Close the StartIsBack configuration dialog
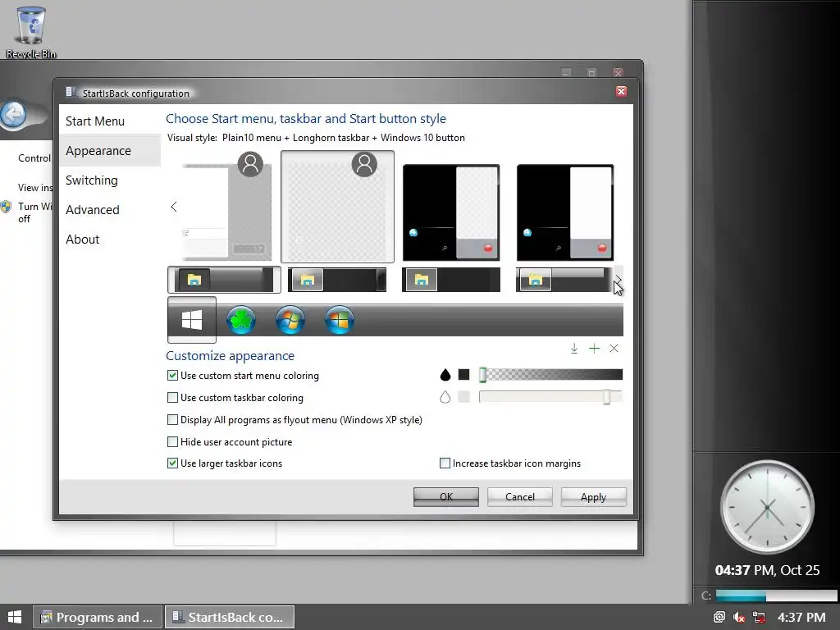Screen dimensions: 840x630 [x=621, y=92]
